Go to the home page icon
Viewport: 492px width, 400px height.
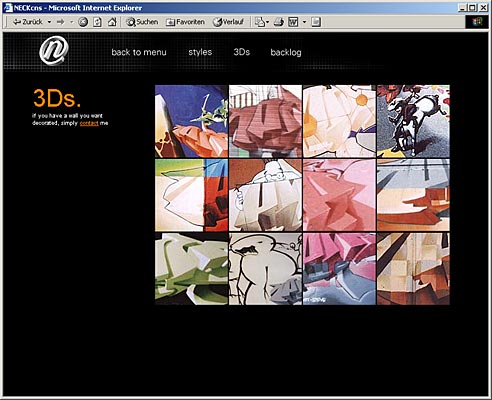112,22
